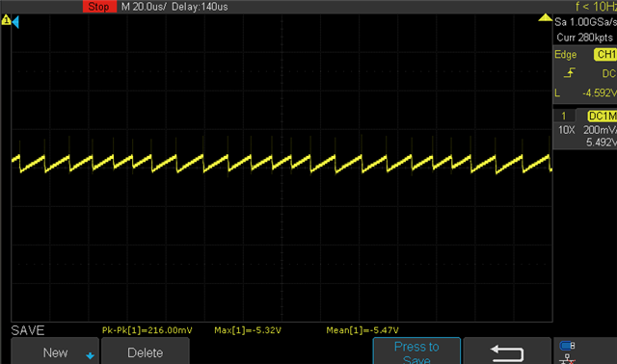Click the DC1M coupling badge

[602, 116]
